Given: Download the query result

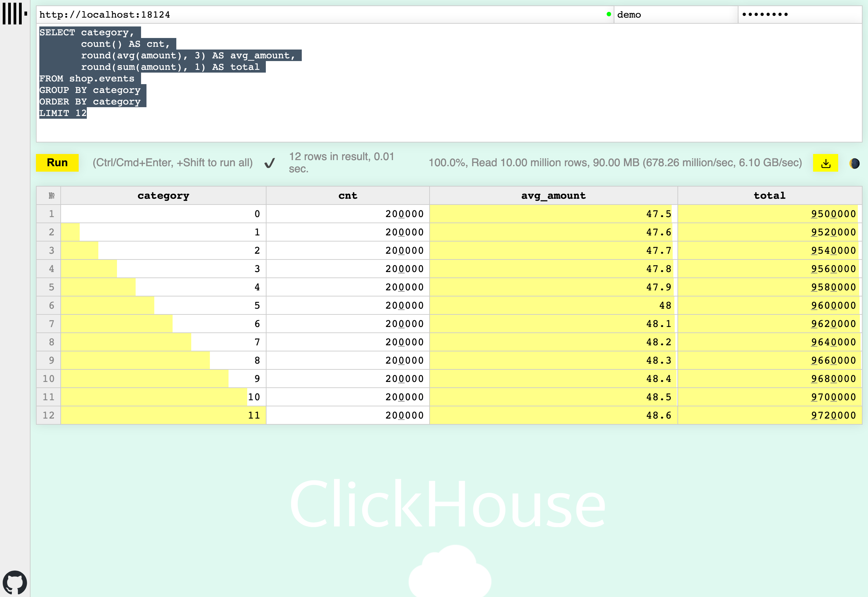Looking at the screenshot, I should (x=825, y=163).
